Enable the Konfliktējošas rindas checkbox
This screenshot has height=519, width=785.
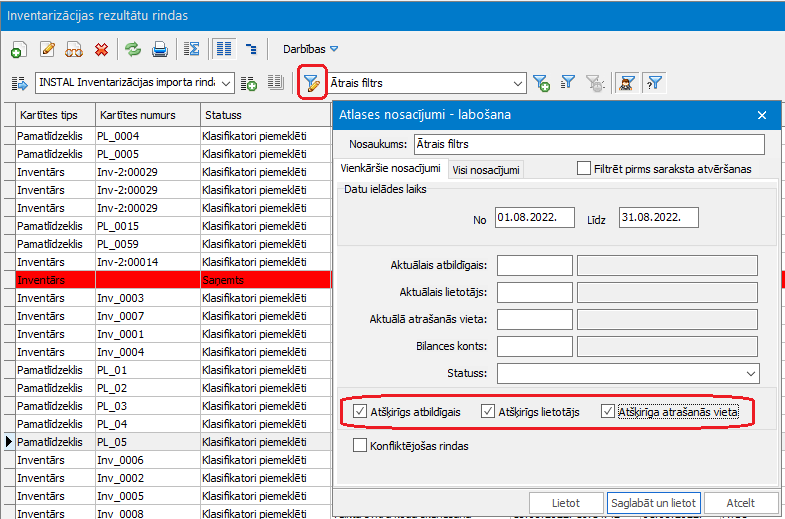click(361, 446)
